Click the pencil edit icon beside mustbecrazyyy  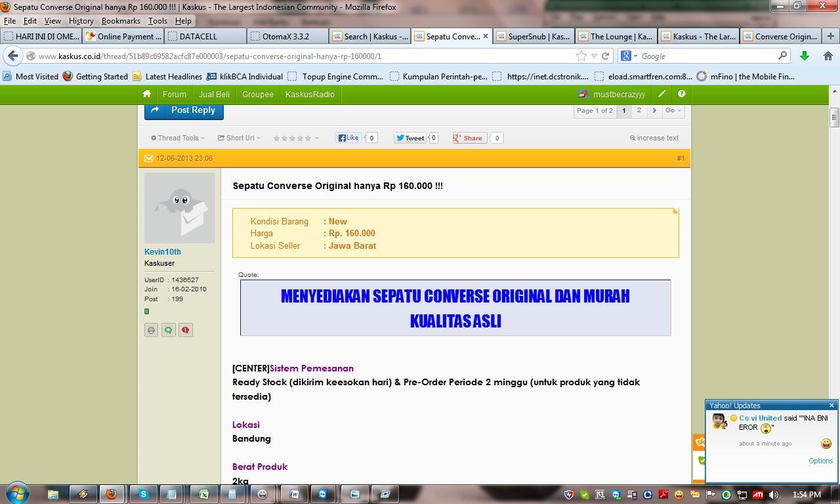[663, 94]
